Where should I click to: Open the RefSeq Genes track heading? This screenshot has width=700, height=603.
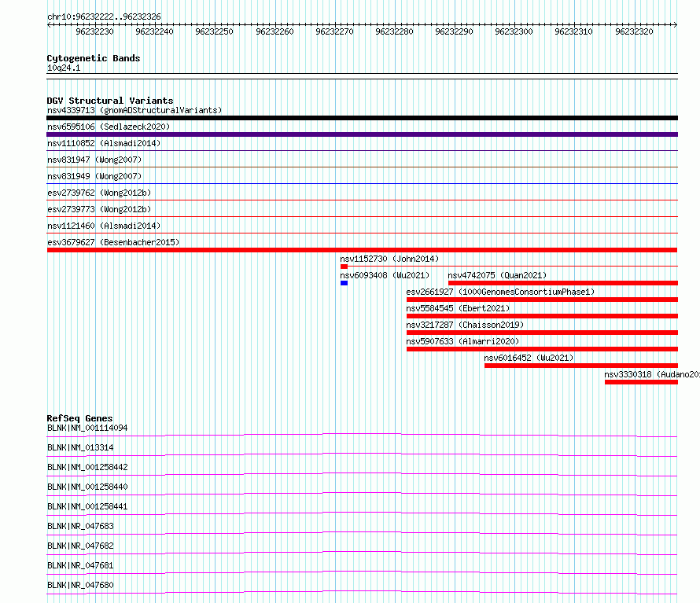coord(79,418)
